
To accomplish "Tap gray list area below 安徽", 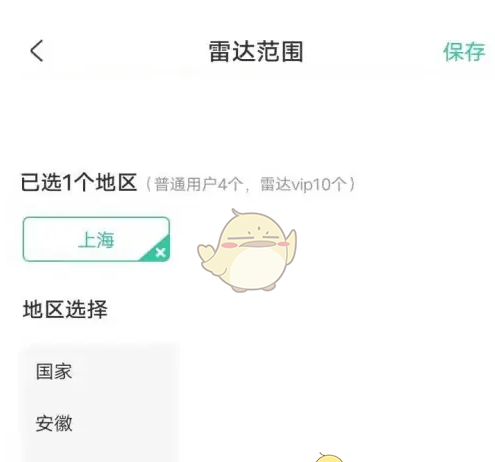I will (99, 450).
